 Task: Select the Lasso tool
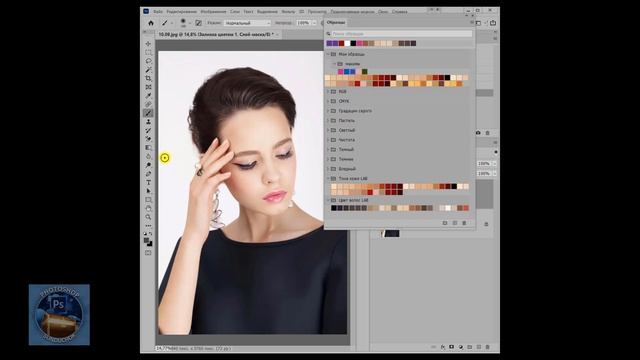(x=148, y=61)
